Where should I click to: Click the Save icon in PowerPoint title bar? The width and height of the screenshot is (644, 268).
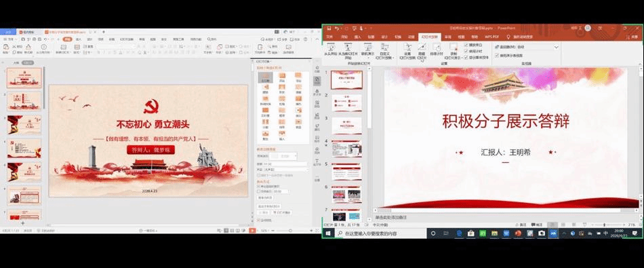(x=329, y=28)
